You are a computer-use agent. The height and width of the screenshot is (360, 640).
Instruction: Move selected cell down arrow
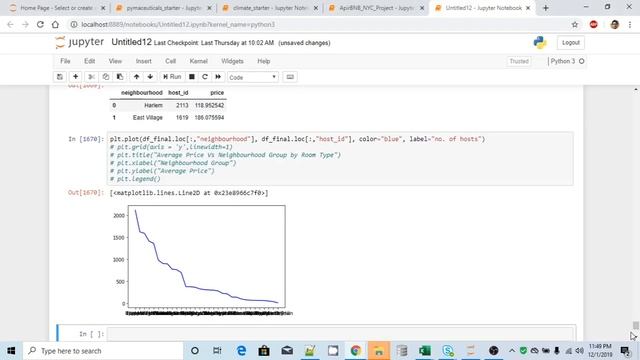point(150,77)
